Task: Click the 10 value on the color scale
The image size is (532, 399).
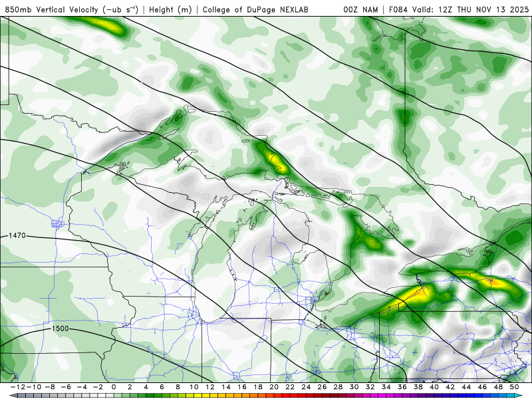Action: 194,387
